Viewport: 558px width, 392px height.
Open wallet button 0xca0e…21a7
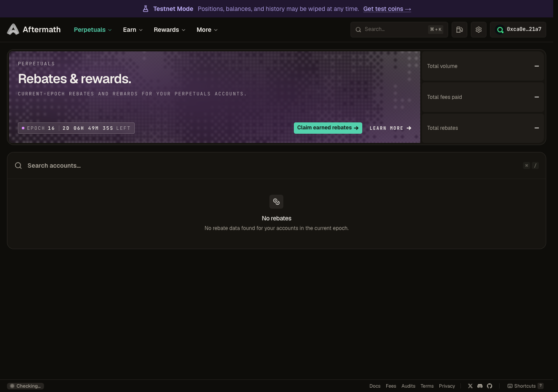(518, 30)
